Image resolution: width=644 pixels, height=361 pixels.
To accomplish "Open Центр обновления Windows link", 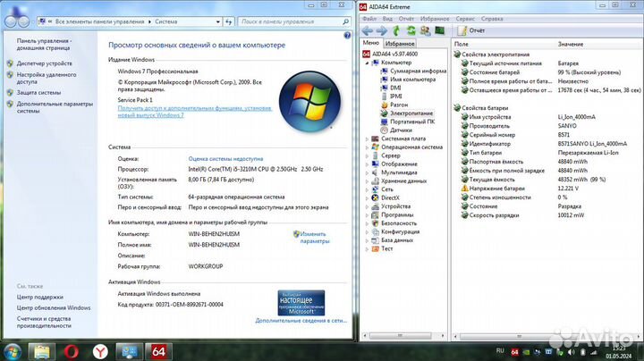I will click(x=54, y=308).
